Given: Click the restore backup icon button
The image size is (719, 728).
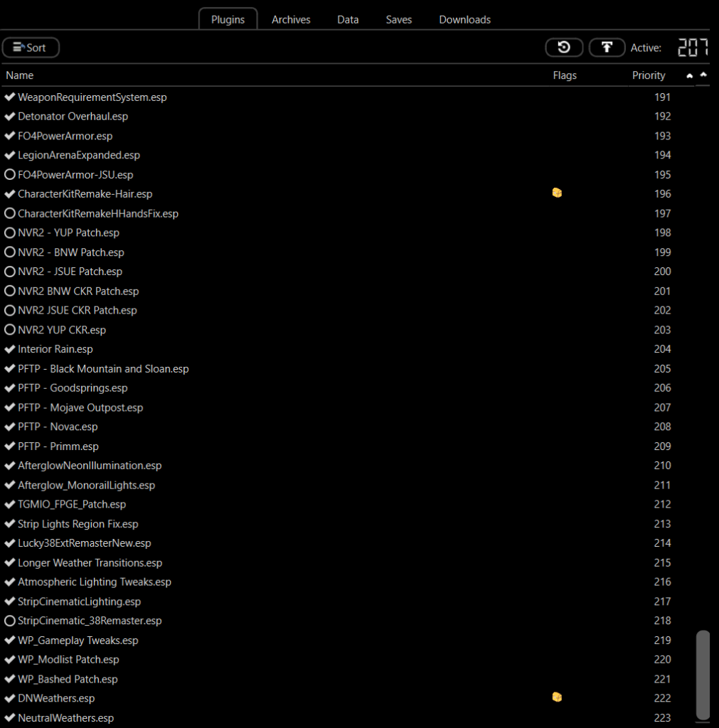Looking at the screenshot, I should (x=564, y=48).
